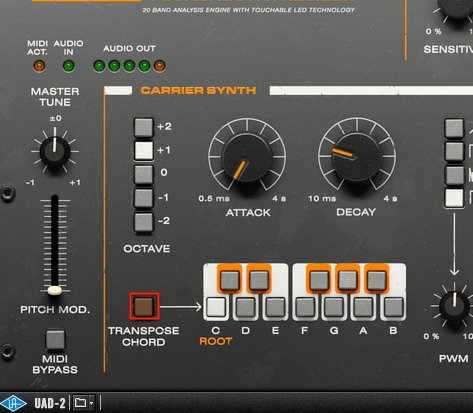Click the D-sharp black key button
The width and height of the screenshot is (473, 413).
[x=259, y=279]
